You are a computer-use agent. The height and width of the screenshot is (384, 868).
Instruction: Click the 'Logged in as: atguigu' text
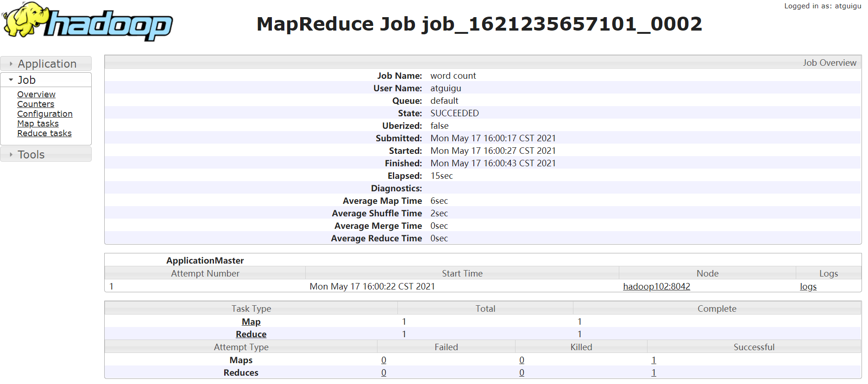(x=823, y=6)
